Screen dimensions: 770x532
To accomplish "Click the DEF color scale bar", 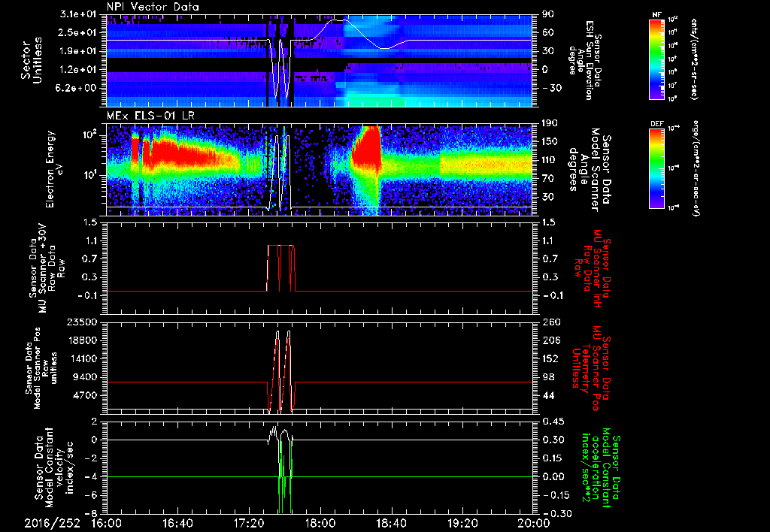I will (656, 168).
